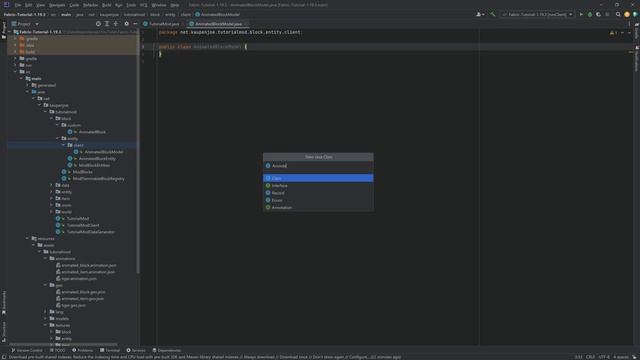Image resolution: width=640 pixels, height=360 pixels.
Task: Switch to AnimatedBlockModel.java editor tab
Action: click(218, 24)
